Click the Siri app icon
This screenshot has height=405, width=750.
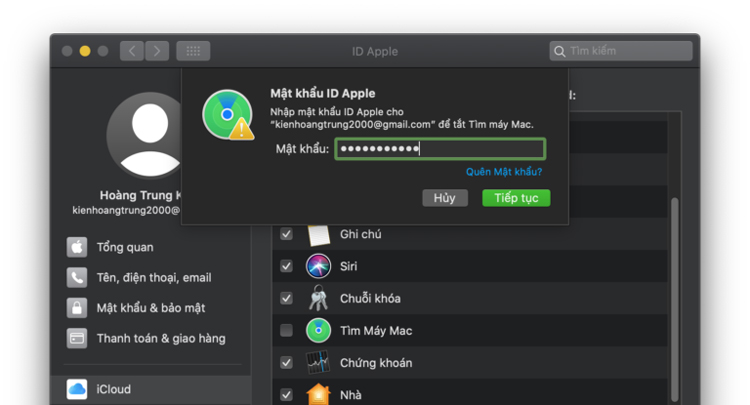coord(319,266)
